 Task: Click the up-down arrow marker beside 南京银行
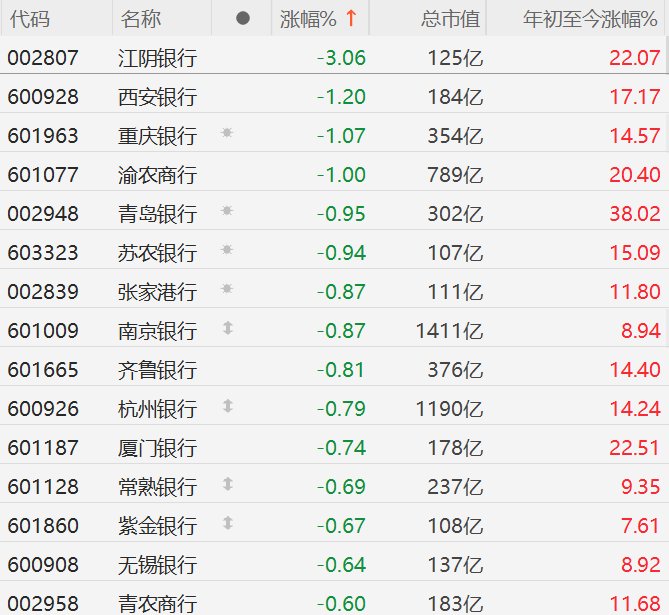pos(227,328)
